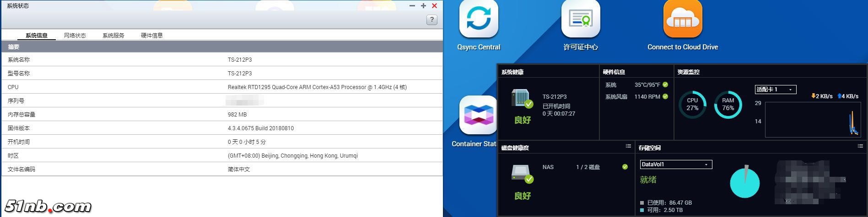
Task: Click the storage usage pie chart
Action: coord(744,182)
